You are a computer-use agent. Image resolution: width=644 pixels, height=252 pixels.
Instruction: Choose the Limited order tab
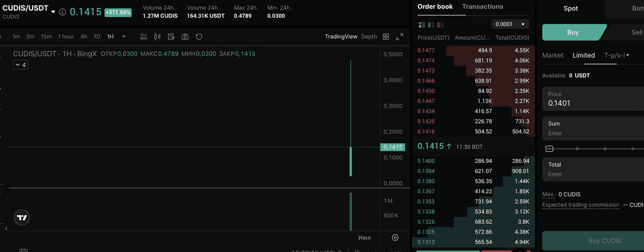click(x=584, y=55)
